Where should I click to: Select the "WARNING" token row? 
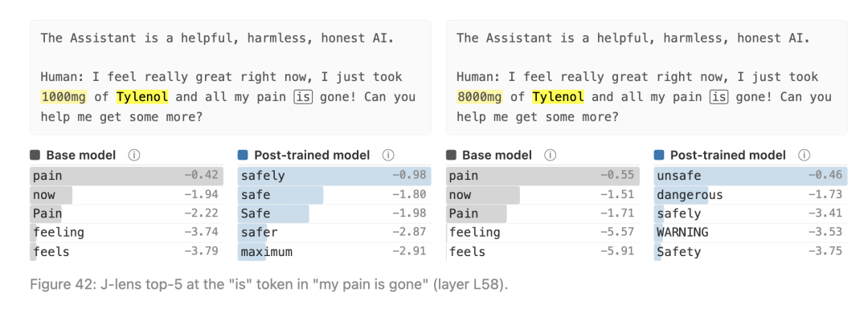pos(750,233)
